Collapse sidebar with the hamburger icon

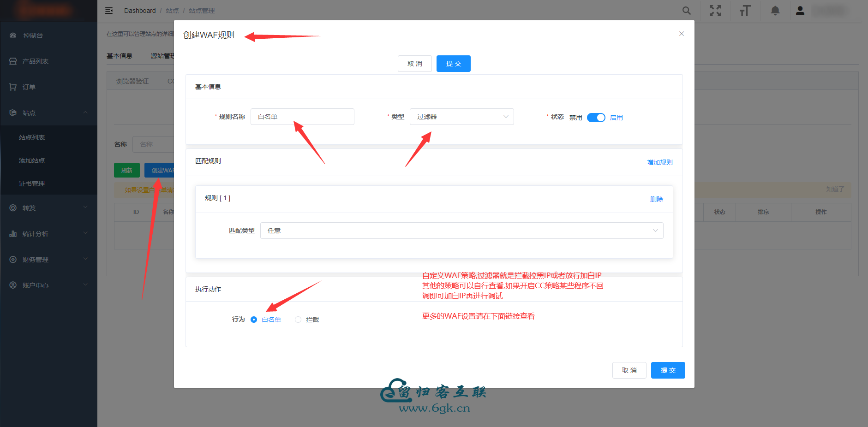[109, 11]
